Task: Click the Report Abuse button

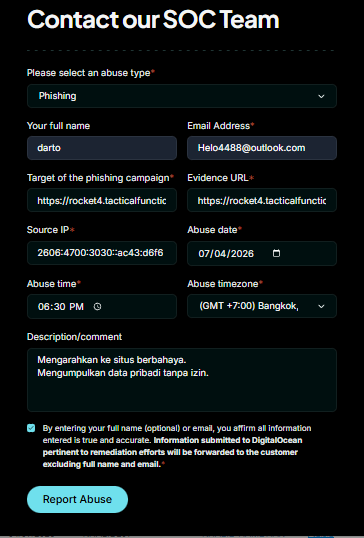Action: click(78, 499)
